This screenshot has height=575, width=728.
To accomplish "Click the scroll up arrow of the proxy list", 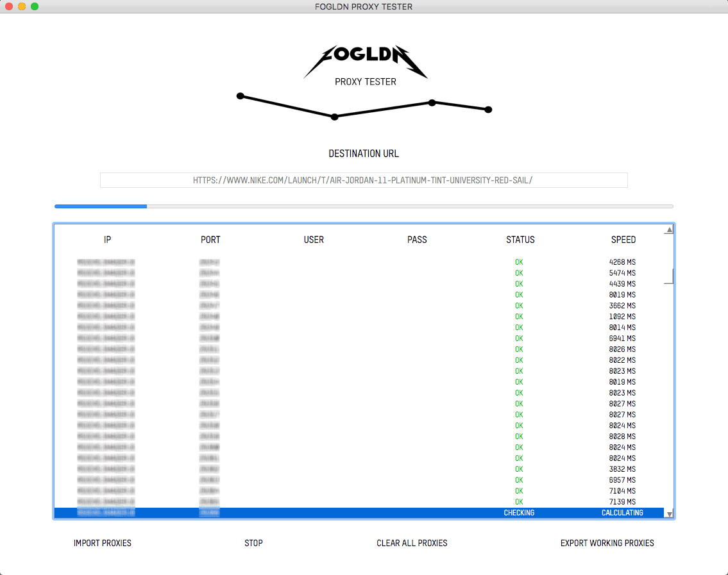I will (x=669, y=229).
